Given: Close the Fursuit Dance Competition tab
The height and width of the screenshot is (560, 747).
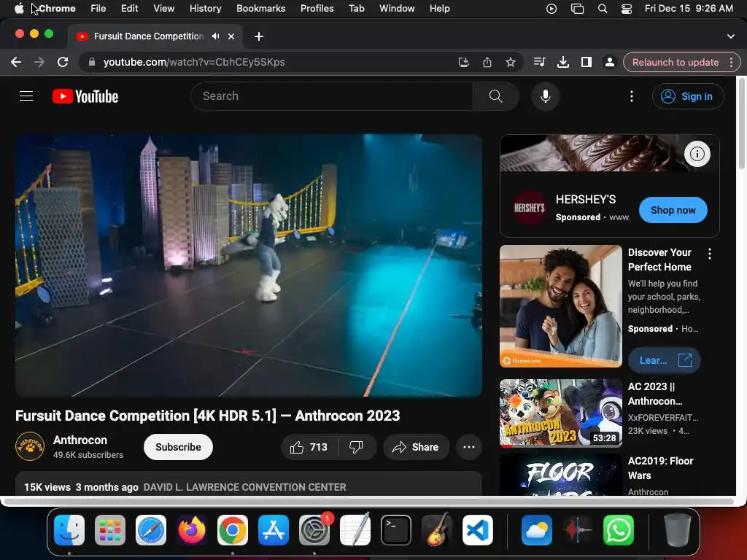Looking at the screenshot, I should point(231,36).
